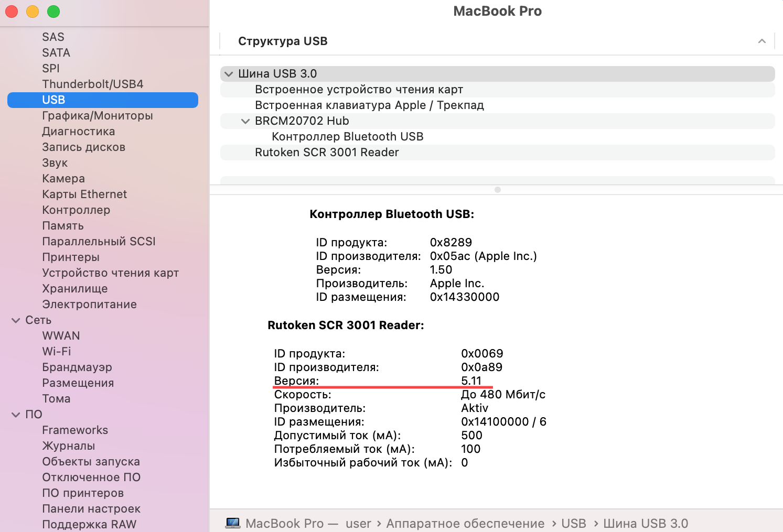
Task: Click user in the path bar
Action: tap(359, 523)
